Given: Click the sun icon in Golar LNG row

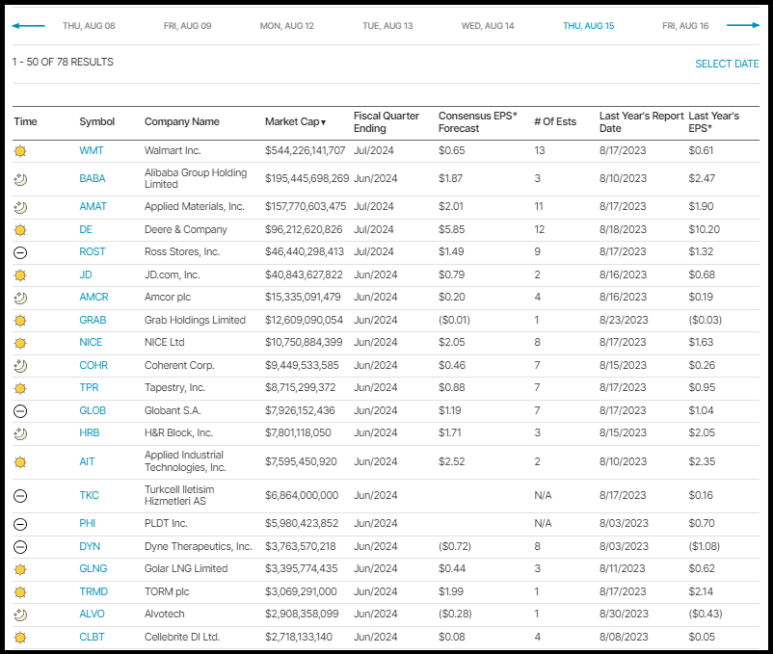Looking at the screenshot, I should click(20, 570).
